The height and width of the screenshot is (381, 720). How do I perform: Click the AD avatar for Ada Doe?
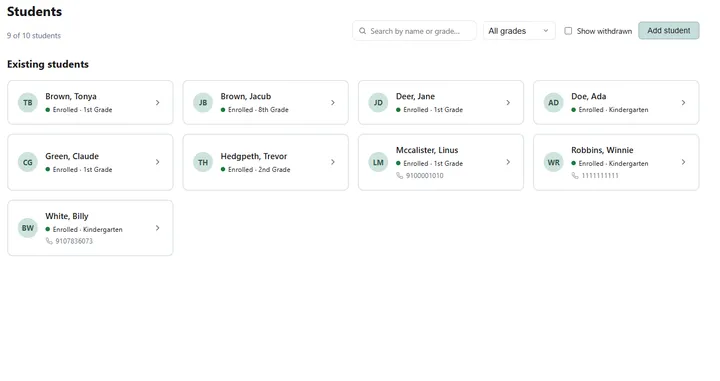(x=553, y=102)
